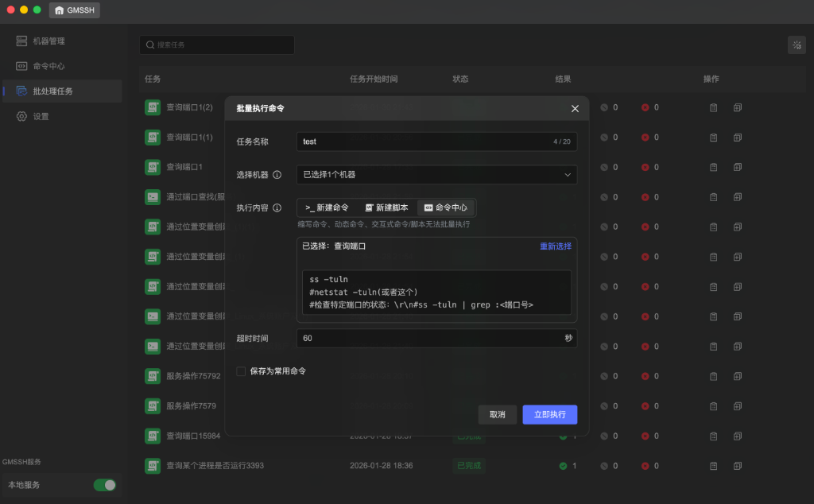The image size is (814, 504).
Task: Close the 批量执行命令 dialog
Action: pyautogui.click(x=575, y=108)
